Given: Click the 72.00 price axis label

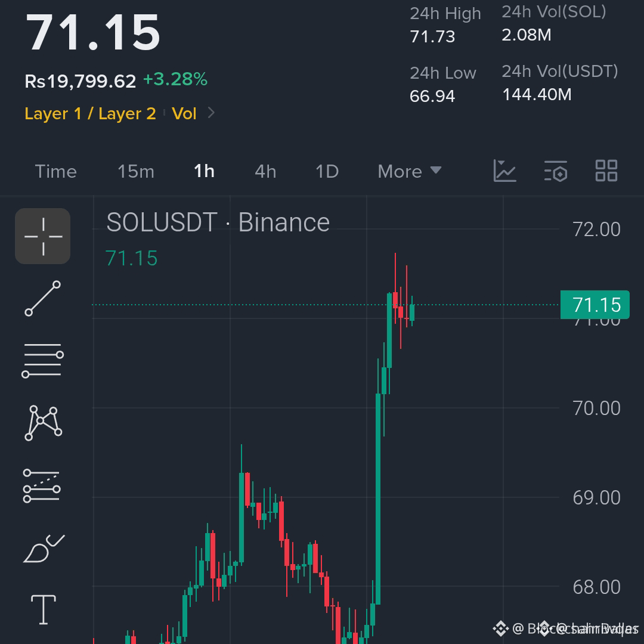Looking at the screenshot, I should (596, 229).
